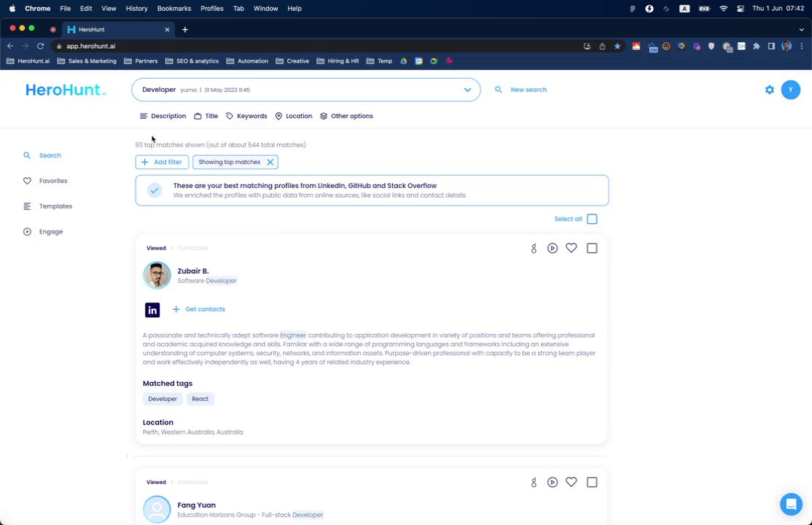The width and height of the screenshot is (812, 525).
Task: Open SEO & analytics bookmarks folder
Action: 192,61
